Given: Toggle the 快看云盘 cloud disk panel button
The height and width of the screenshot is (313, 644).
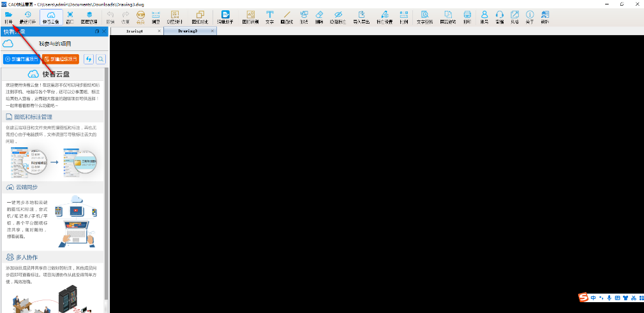Looking at the screenshot, I should tap(50, 17).
